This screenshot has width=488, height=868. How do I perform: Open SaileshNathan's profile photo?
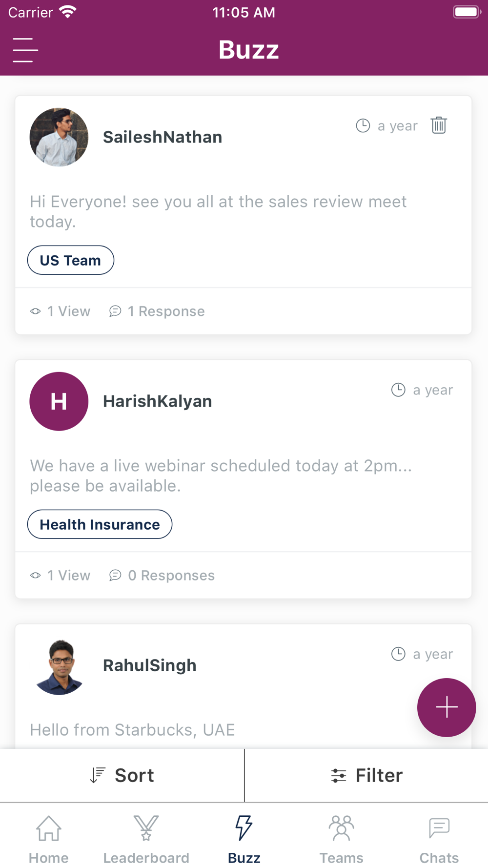click(x=59, y=137)
